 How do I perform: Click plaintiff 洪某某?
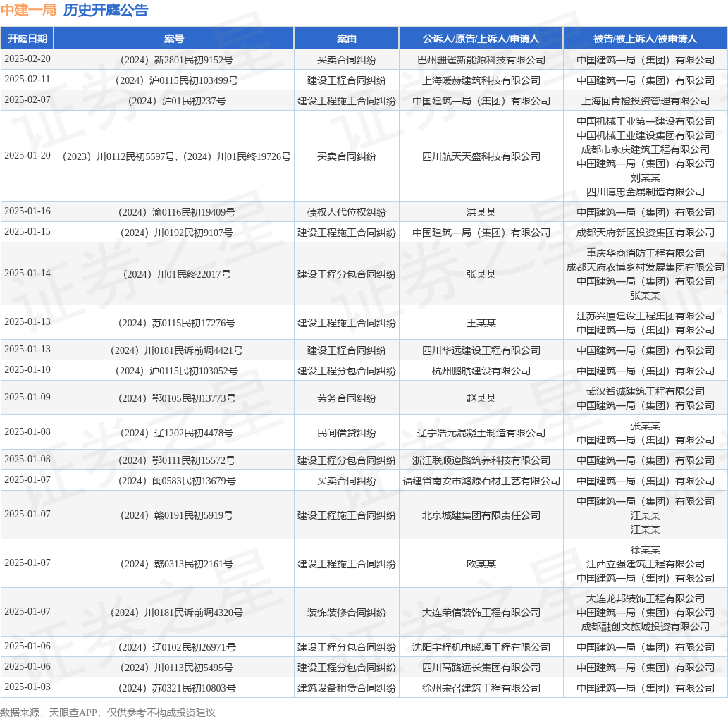point(481,212)
